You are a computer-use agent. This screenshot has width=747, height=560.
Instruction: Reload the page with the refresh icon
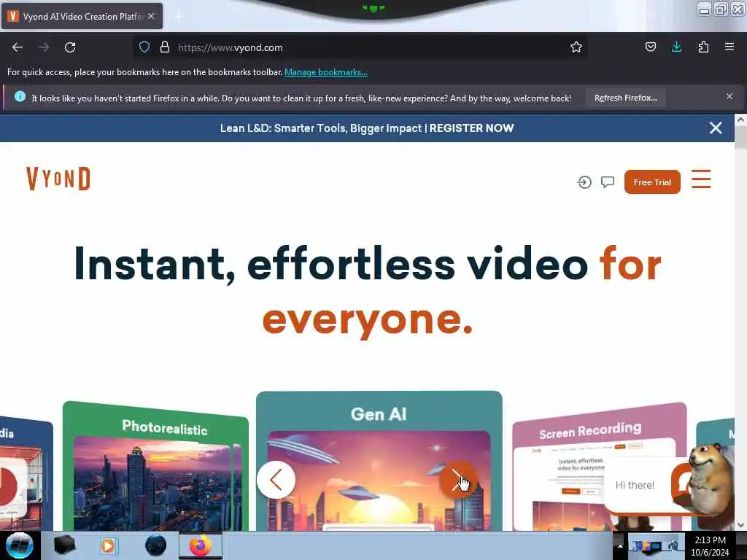tap(70, 47)
